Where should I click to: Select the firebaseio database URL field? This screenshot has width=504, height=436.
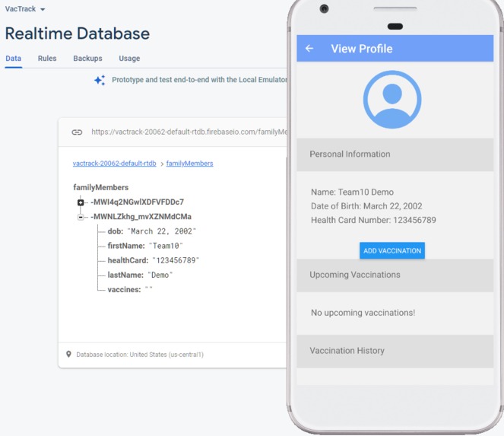[x=189, y=132]
